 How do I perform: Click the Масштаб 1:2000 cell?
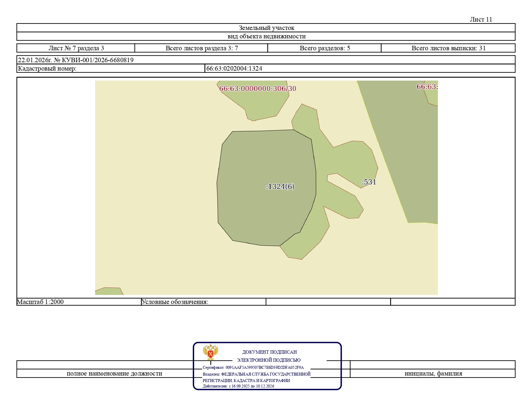click(x=79, y=302)
